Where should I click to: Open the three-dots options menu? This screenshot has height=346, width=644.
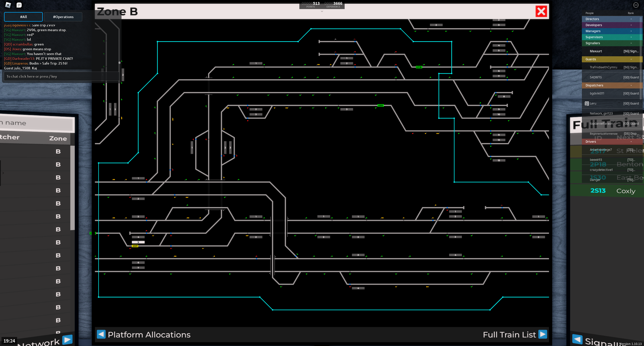636,5
